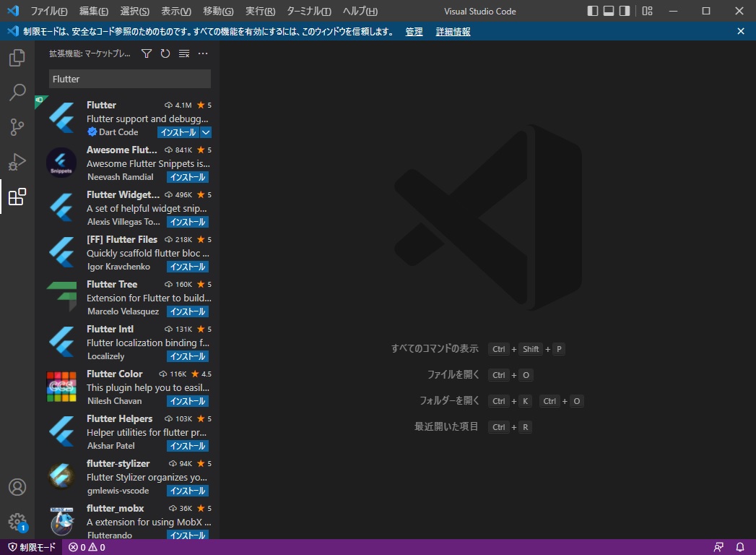Open the 表示(V) menu
This screenshot has height=555, width=756.
[176, 11]
